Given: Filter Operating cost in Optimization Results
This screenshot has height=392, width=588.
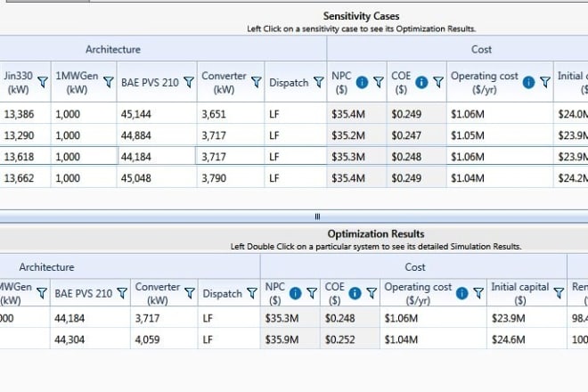Looking at the screenshot, I should pyautogui.click(x=478, y=293).
